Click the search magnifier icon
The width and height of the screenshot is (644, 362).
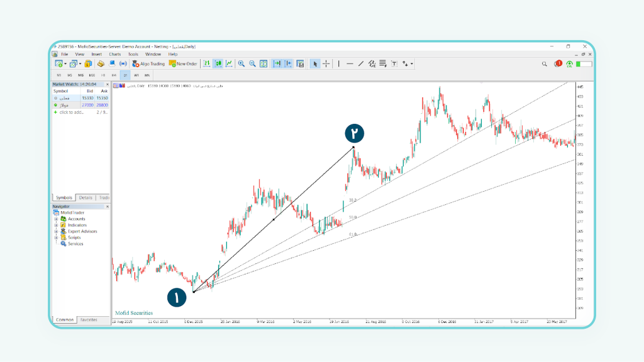click(545, 63)
